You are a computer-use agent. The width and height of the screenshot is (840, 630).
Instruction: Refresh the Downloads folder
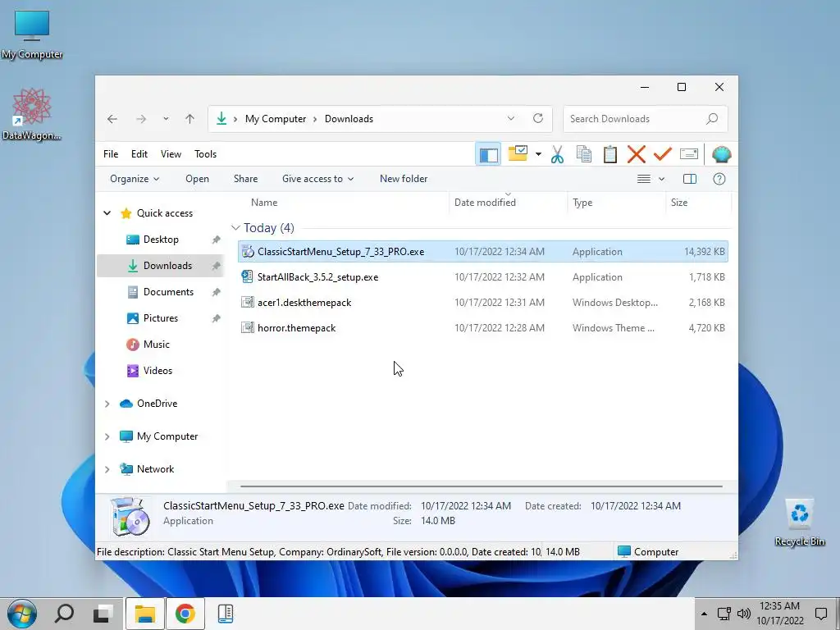pos(538,118)
